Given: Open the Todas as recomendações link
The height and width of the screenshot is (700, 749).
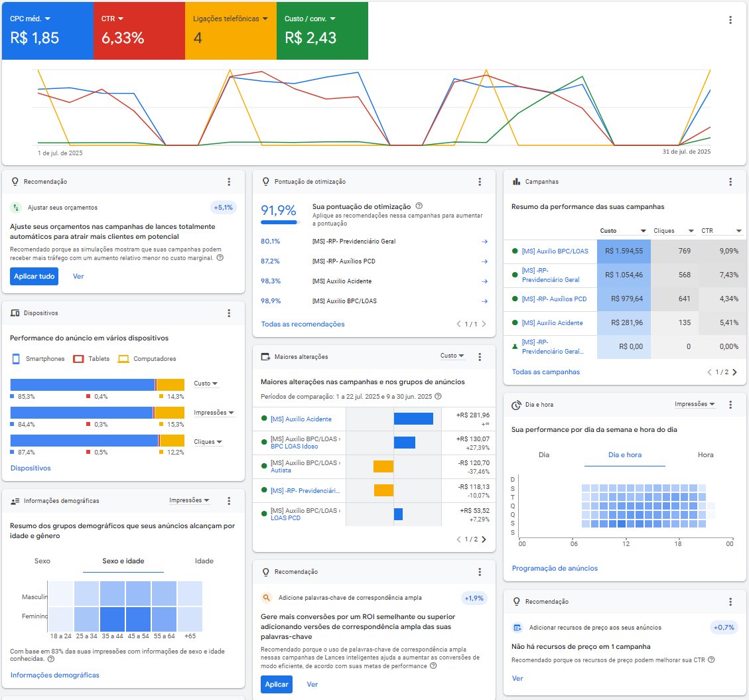Looking at the screenshot, I should click(x=303, y=324).
